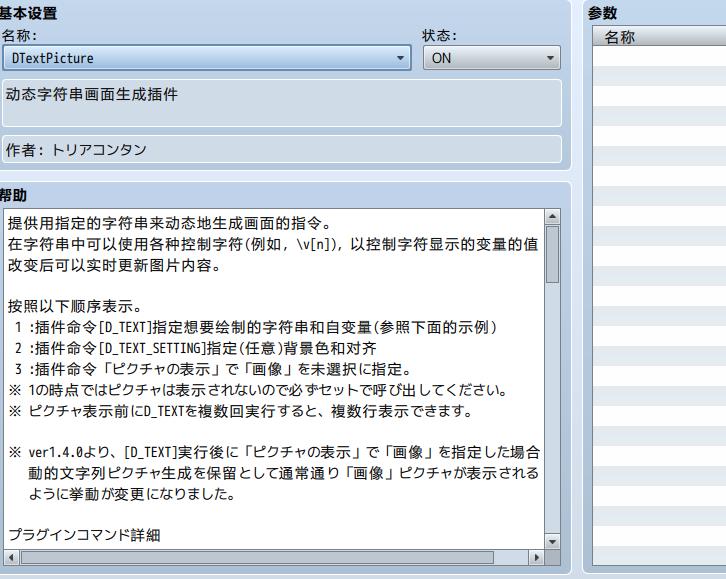Viewport: 726px width, 579px height.
Task: Click the description text 动态字符串画面生成插件
Action: (x=92, y=94)
